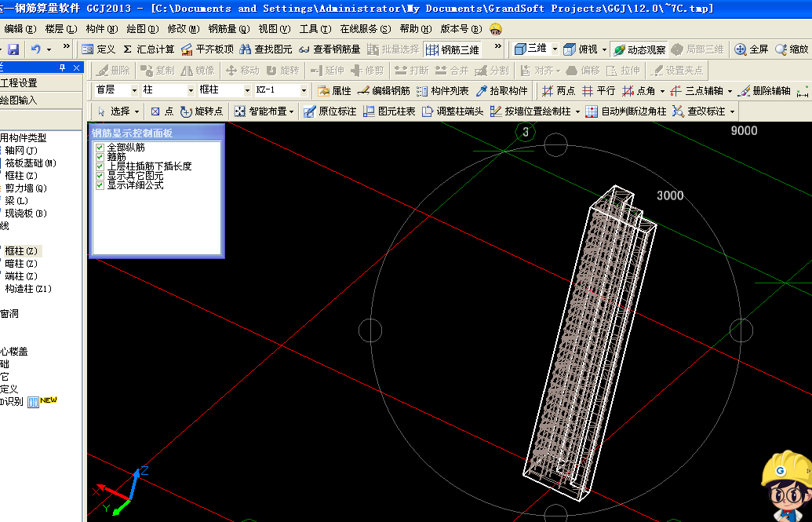Viewport: 812px width, 522px height.
Task: Close the left navigation panel
Action: 77,68
